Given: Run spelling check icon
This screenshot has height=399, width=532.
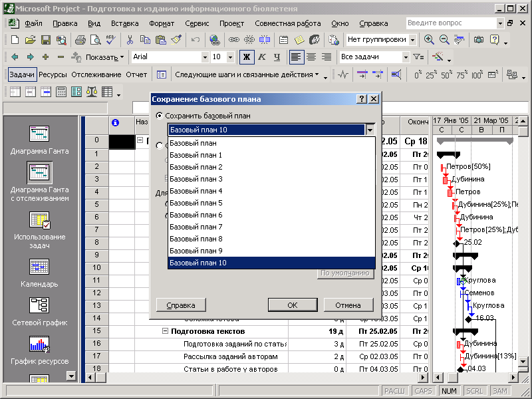Looking at the screenshot, I should click(110, 40).
